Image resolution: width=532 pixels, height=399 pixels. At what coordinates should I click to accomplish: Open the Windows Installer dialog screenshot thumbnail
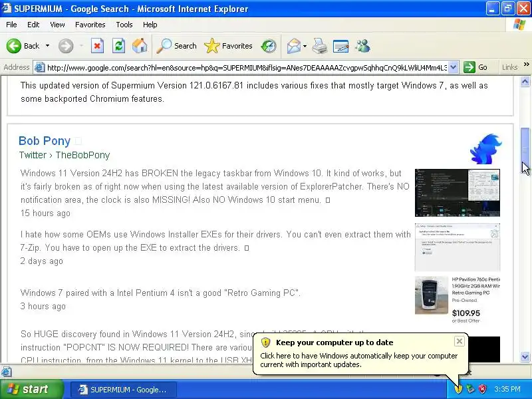click(x=458, y=247)
